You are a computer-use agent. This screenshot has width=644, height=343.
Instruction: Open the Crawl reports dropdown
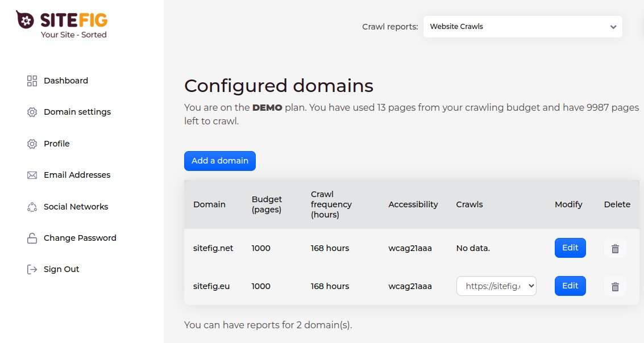click(x=522, y=27)
